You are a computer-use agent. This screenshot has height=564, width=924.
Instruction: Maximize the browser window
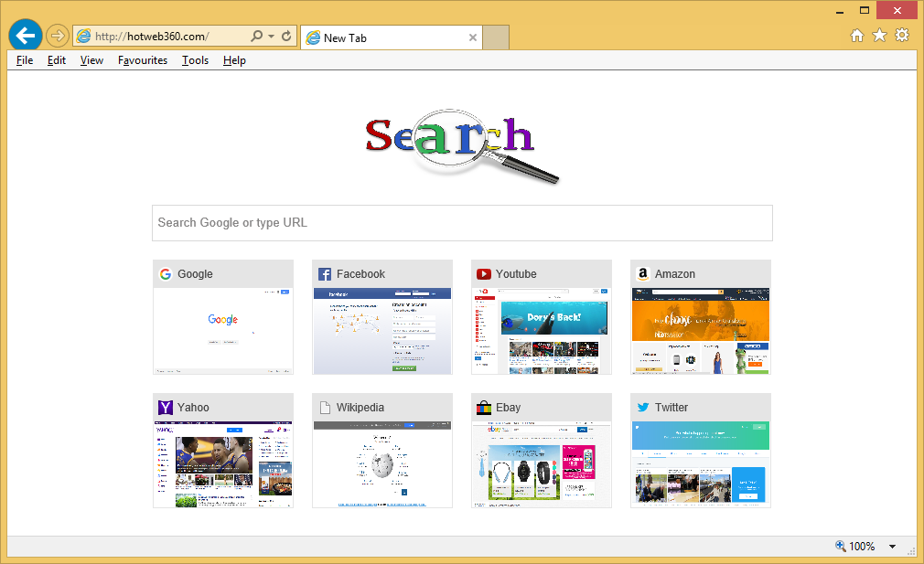865,10
